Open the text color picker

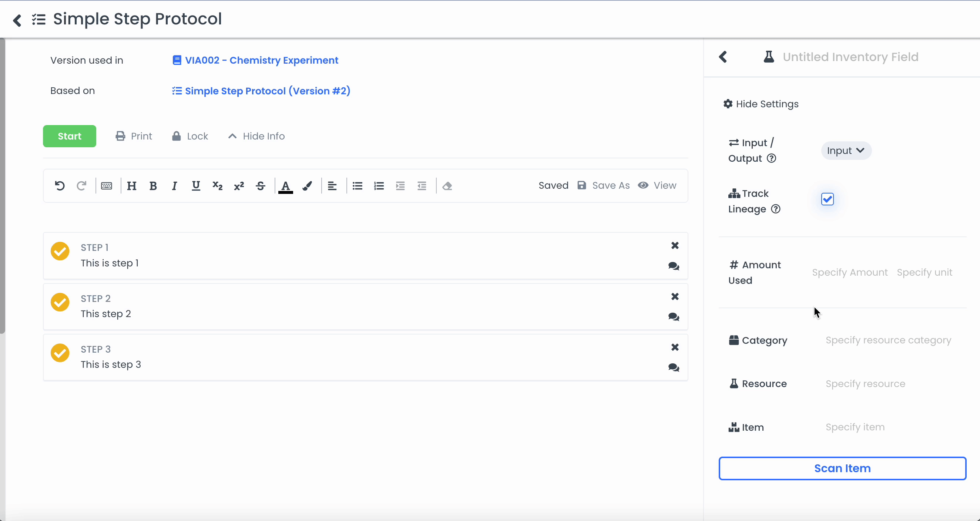pyautogui.click(x=286, y=186)
